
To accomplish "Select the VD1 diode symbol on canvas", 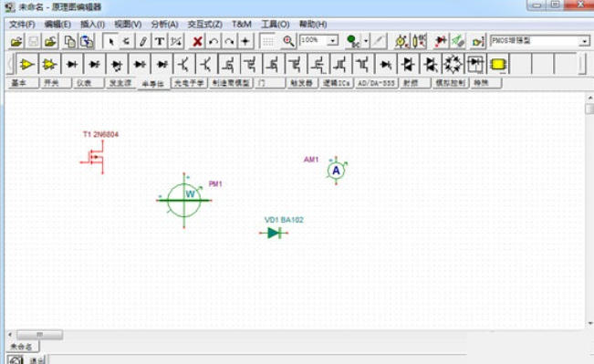I will click(274, 233).
